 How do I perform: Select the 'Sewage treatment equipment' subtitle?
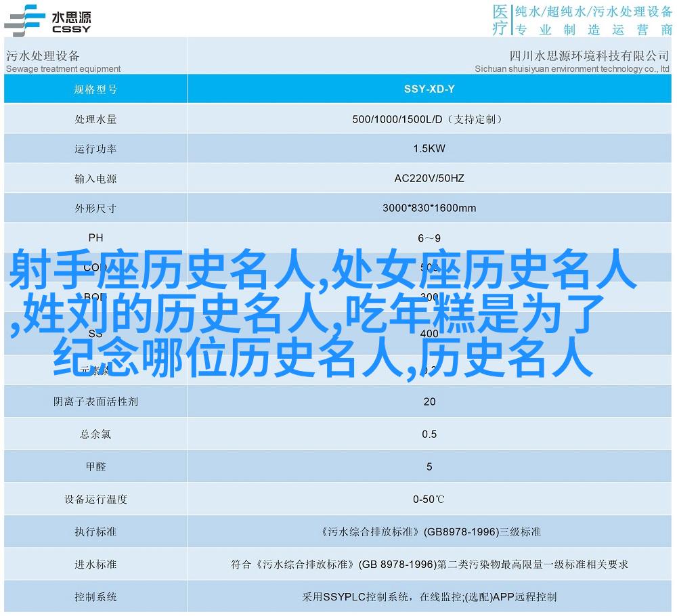pos(64,68)
